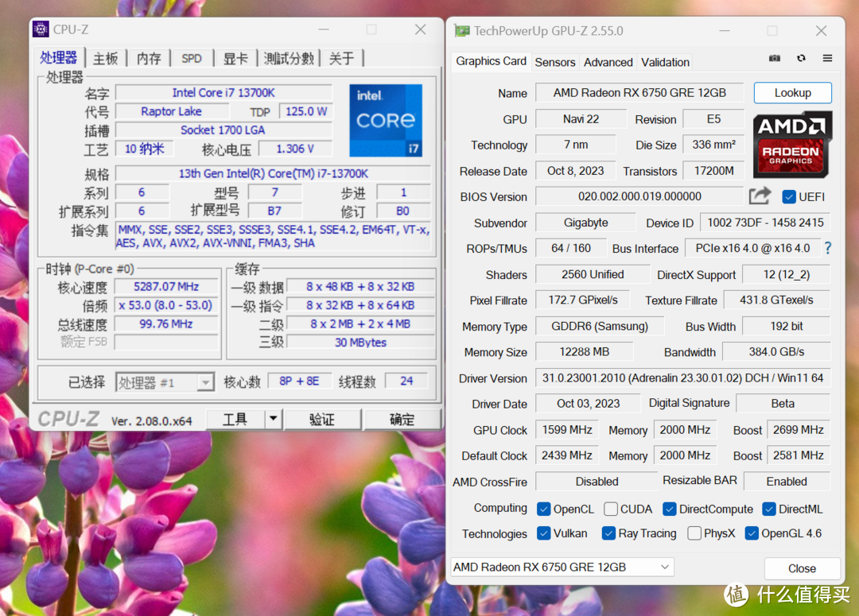Click the BIOS Version text field
Image resolution: width=859 pixels, height=616 pixels.
coord(639,196)
